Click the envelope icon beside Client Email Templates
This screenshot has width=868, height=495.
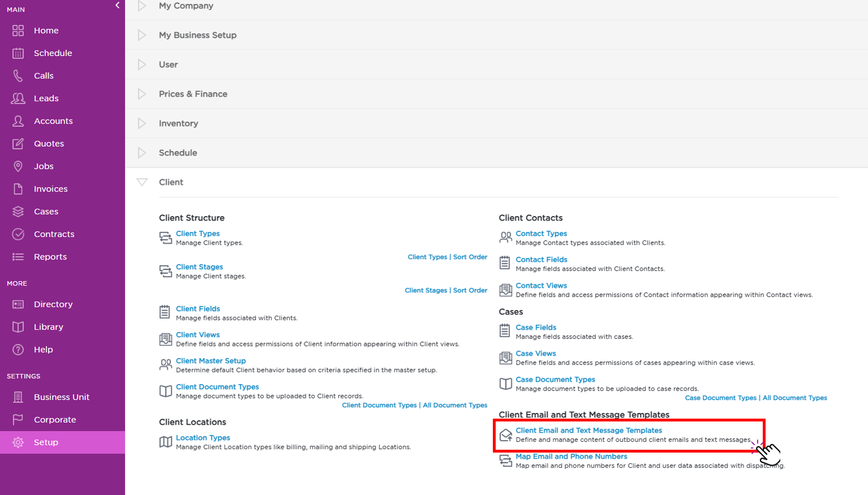point(505,435)
